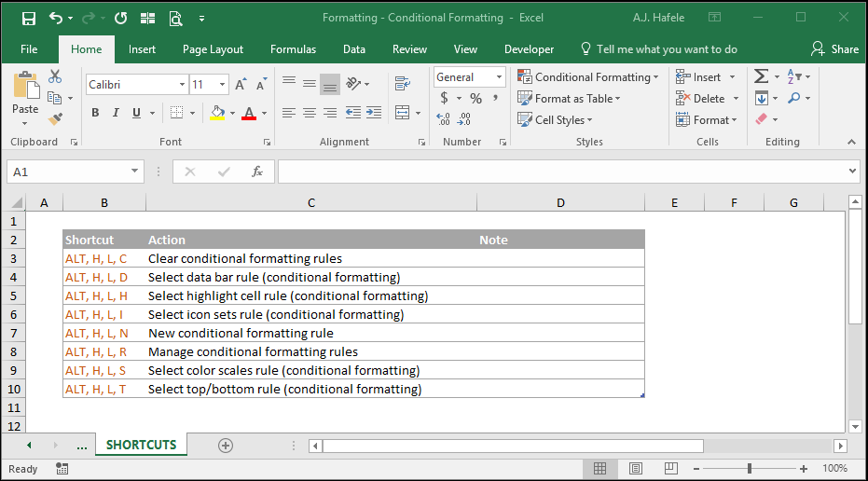Expand Cell Styles menu
This screenshot has height=481, width=868.
[556, 119]
